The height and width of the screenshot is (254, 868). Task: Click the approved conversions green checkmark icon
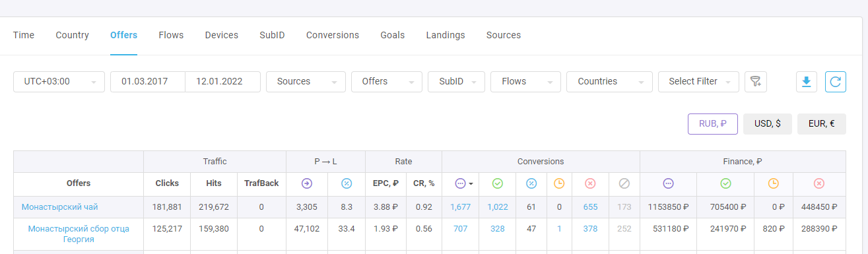[498, 183]
